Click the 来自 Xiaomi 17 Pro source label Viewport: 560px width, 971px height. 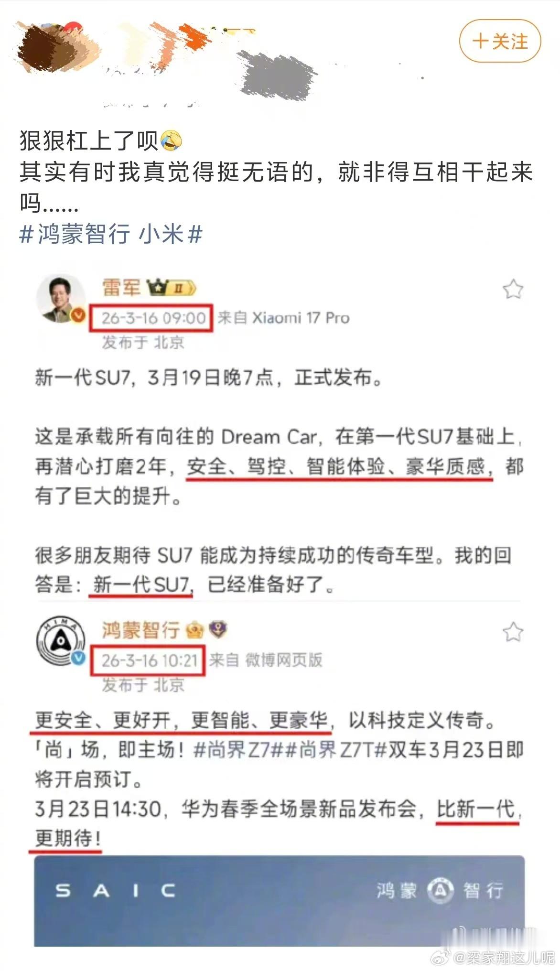coord(283,318)
